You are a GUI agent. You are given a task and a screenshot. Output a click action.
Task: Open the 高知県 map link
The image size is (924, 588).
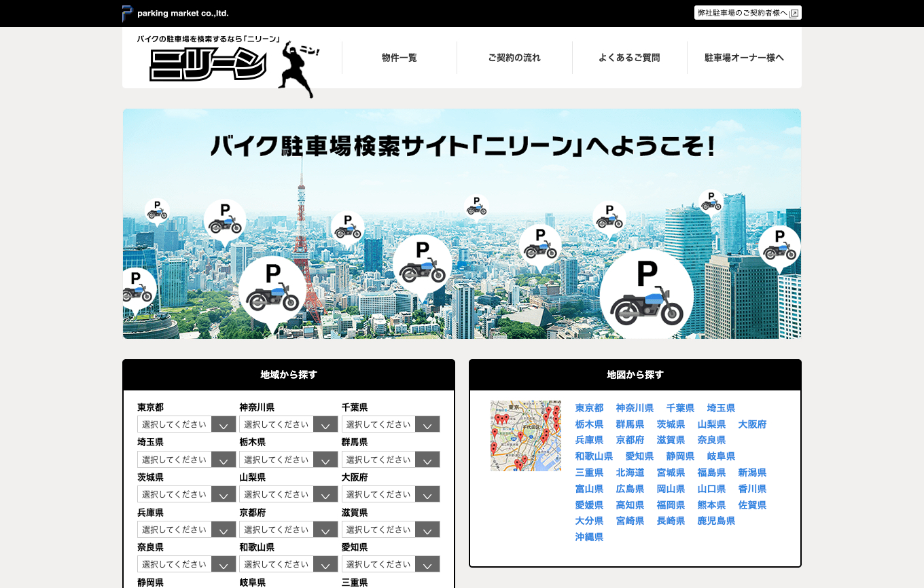[630, 505]
